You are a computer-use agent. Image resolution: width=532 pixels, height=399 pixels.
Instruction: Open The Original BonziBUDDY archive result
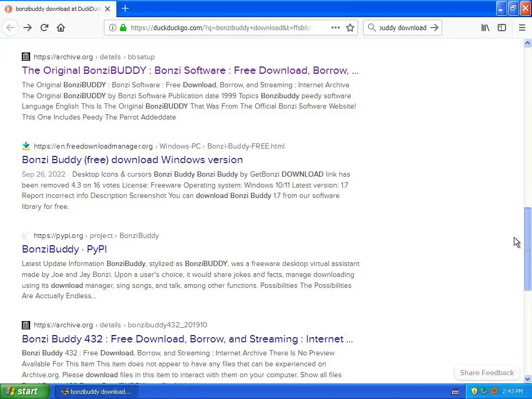tap(190, 70)
